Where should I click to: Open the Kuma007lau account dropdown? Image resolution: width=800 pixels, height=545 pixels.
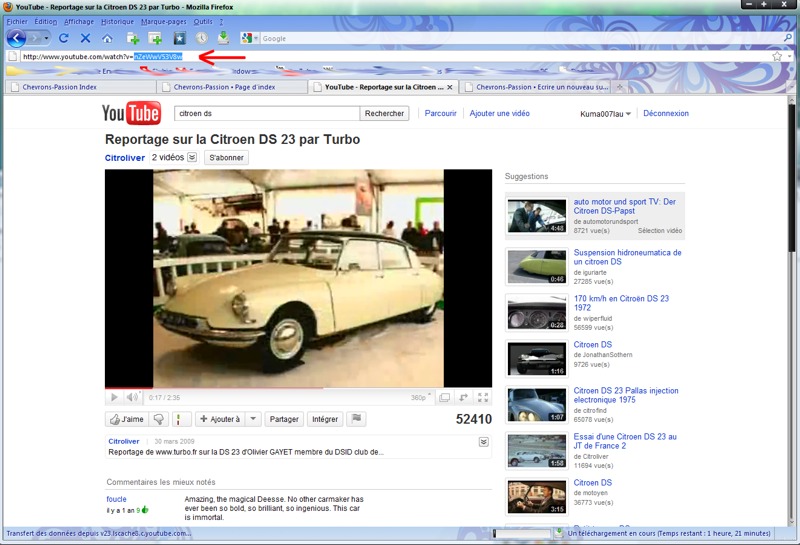(x=606, y=114)
